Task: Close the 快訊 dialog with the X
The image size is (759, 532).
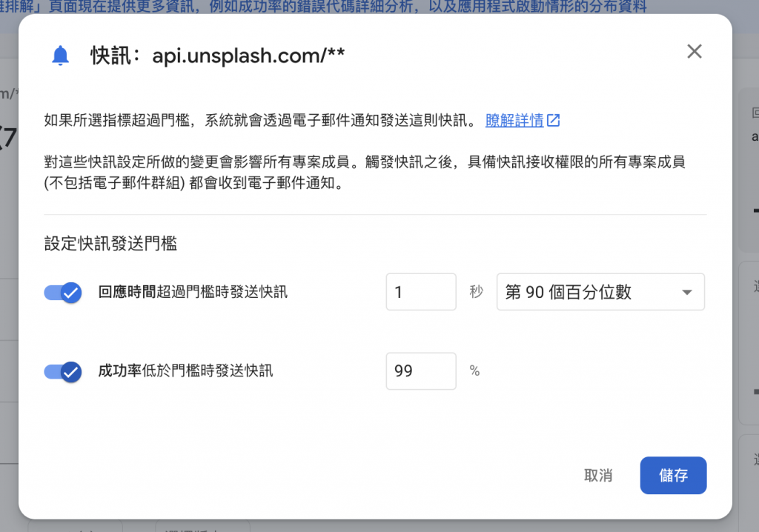Action: click(694, 51)
